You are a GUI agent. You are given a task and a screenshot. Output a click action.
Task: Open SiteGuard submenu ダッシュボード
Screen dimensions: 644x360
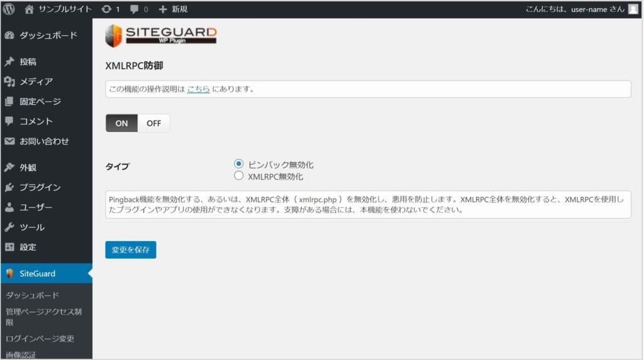click(x=32, y=295)
